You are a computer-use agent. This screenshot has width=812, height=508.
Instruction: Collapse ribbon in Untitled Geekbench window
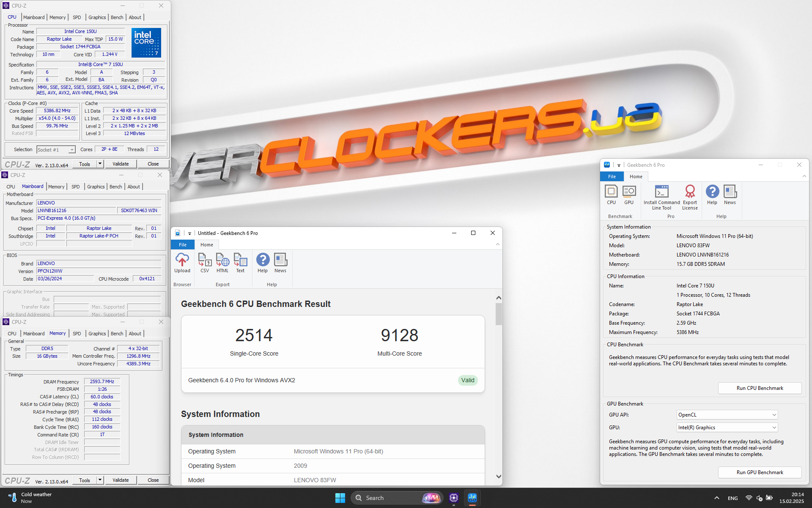(x=498, y=245)
